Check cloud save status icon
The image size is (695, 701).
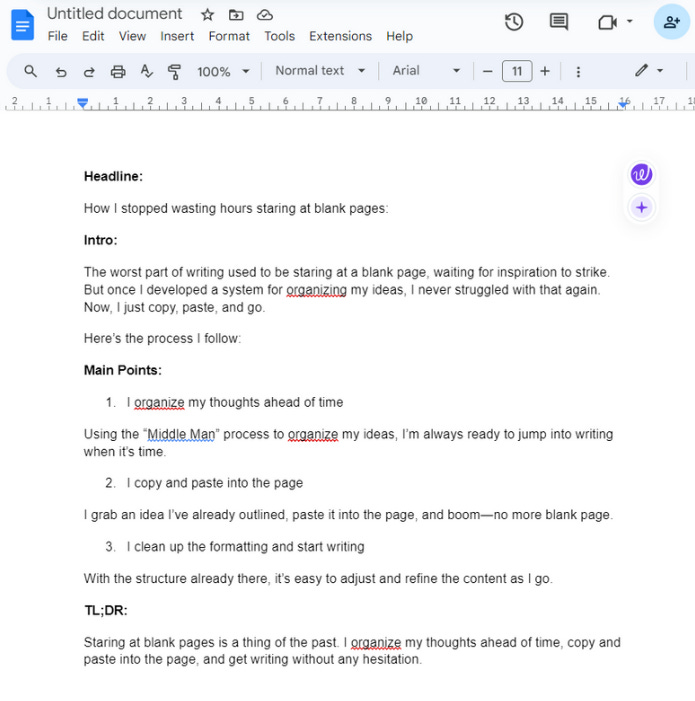(265, 15)
